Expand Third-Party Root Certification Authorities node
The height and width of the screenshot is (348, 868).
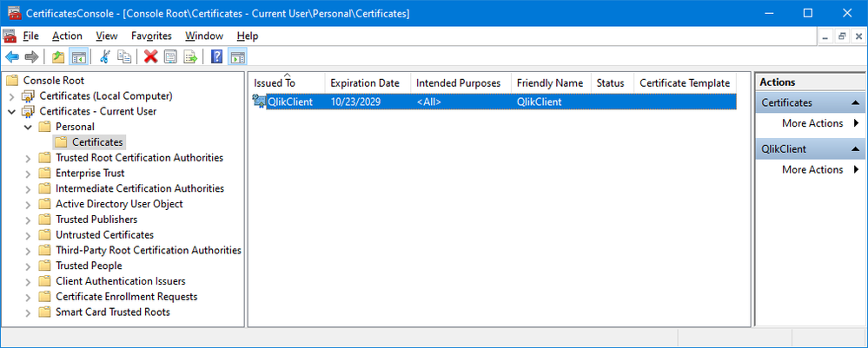29,251
